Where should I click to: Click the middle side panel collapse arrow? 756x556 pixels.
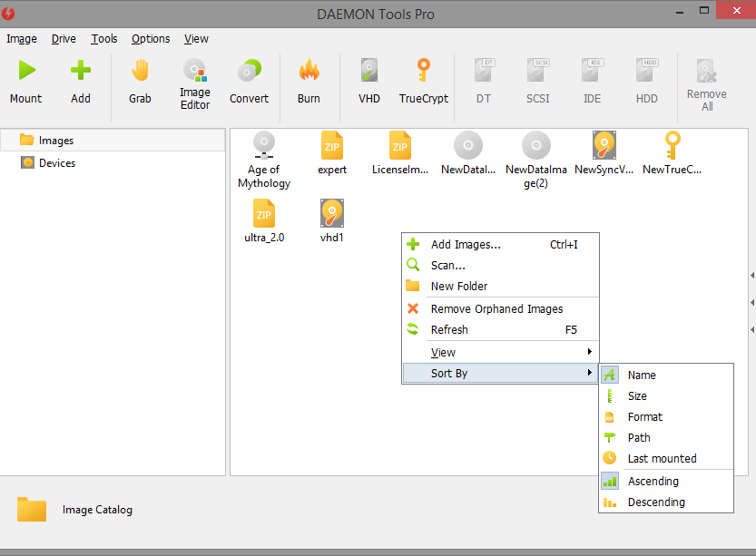pyautogui.click(x=752, y=303)
